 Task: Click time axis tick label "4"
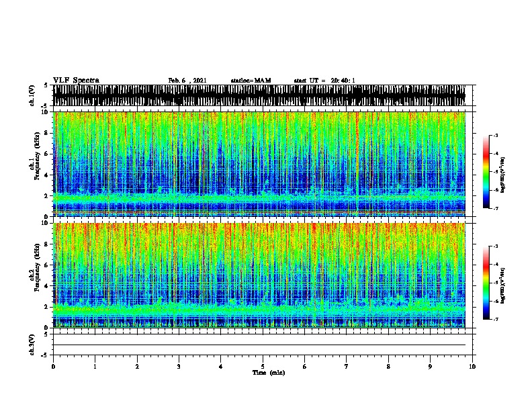click(221, 367)
